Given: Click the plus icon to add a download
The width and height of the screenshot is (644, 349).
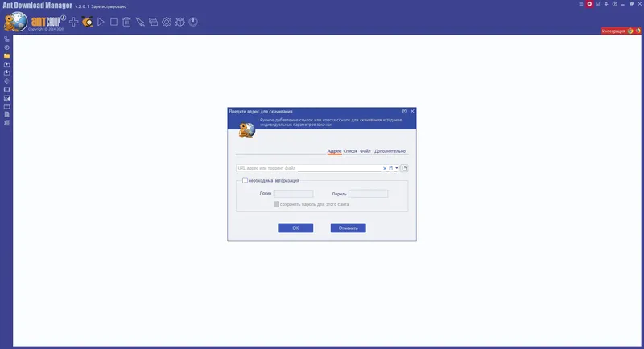Looking at the screenshot, I should [x=74, y=22].
